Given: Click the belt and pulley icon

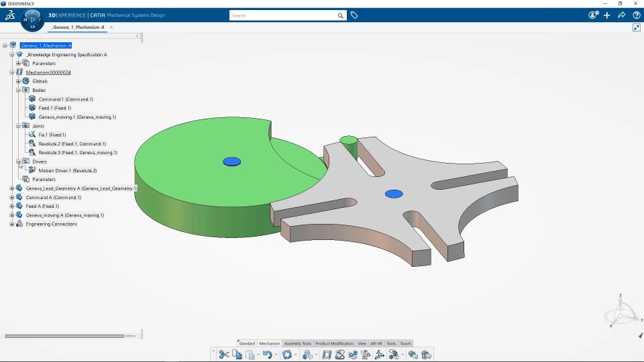Looking at the screenshot, I should [339, 354].
